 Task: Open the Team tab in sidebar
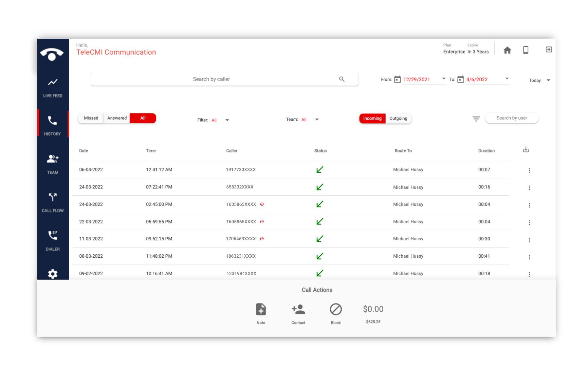click(x=53, y=164)
